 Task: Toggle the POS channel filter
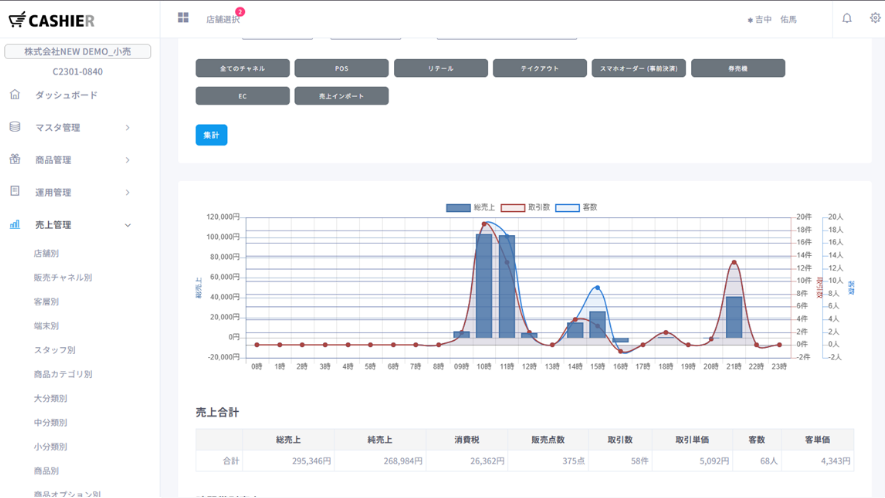341,68
